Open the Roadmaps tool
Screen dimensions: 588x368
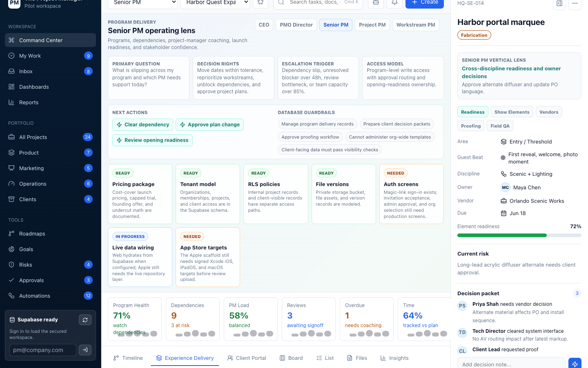tap(50, 233)
